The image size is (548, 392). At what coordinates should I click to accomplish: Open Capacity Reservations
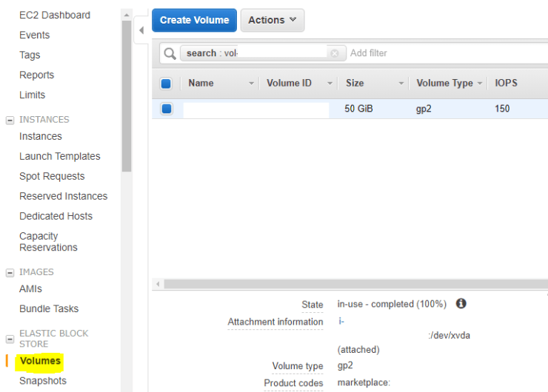[x=48, y=242]
